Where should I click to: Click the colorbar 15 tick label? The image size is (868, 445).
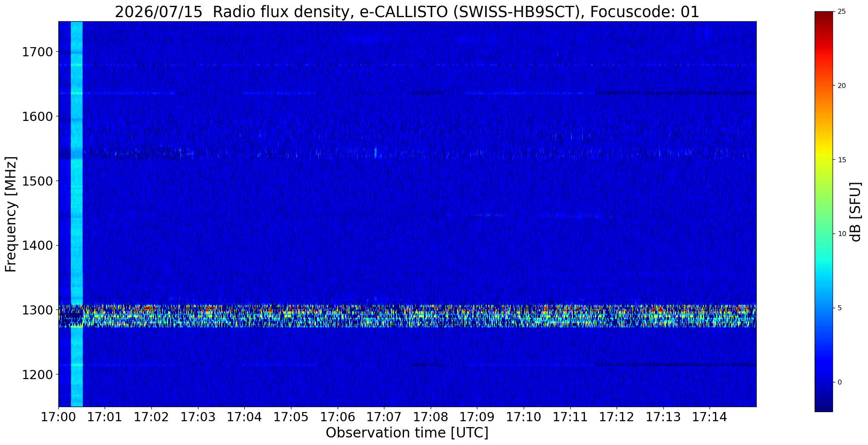point(842,160)
